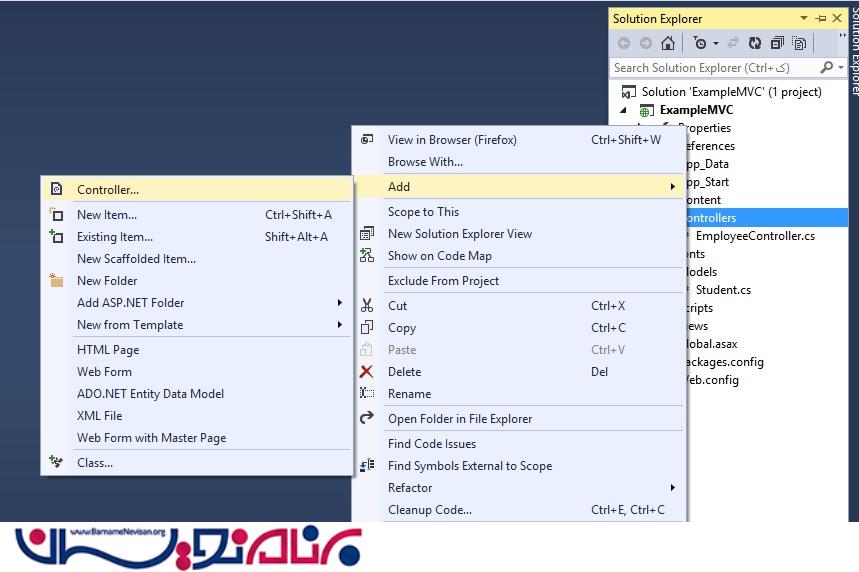Click the red Delete X icon
859x572 pixels.
point(366,371)
